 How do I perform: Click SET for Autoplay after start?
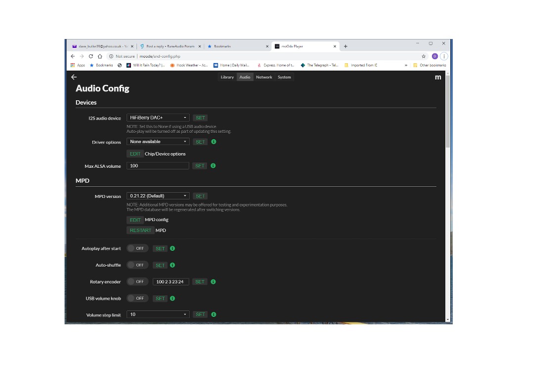click(160, 249)
